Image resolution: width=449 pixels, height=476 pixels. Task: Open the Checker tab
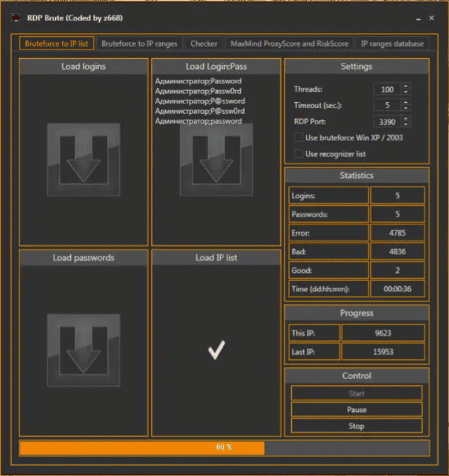point(204,44)
